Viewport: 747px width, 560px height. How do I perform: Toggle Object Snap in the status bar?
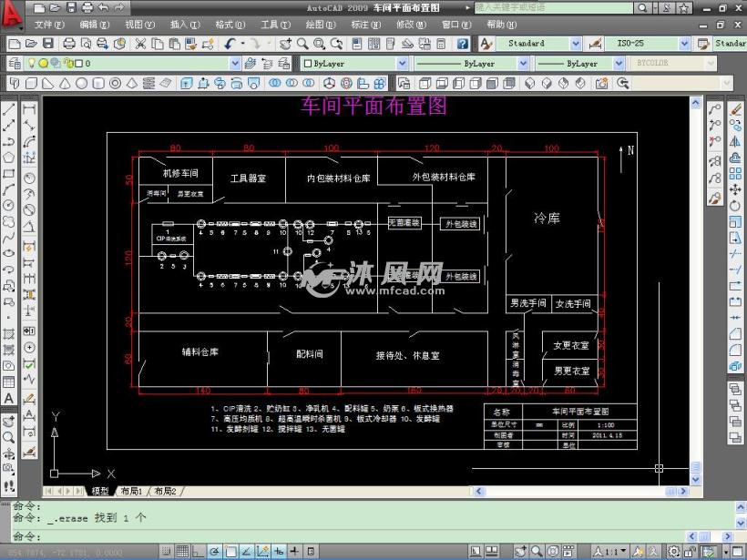click(231, 550)
